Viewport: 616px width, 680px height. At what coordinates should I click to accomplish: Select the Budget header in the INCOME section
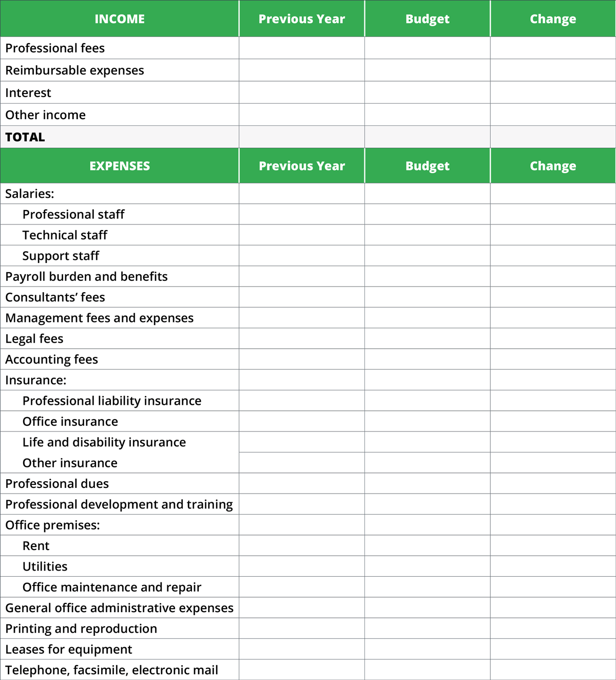point(427,19)
